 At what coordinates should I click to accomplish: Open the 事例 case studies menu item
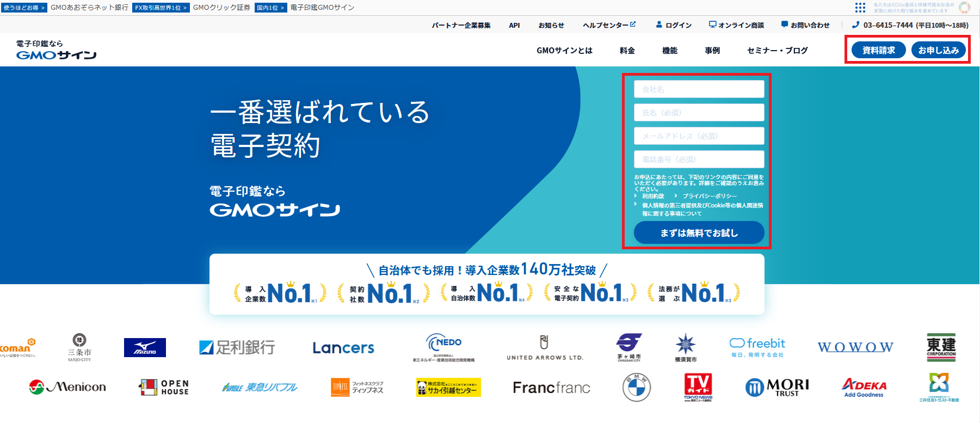pos(712,50)
